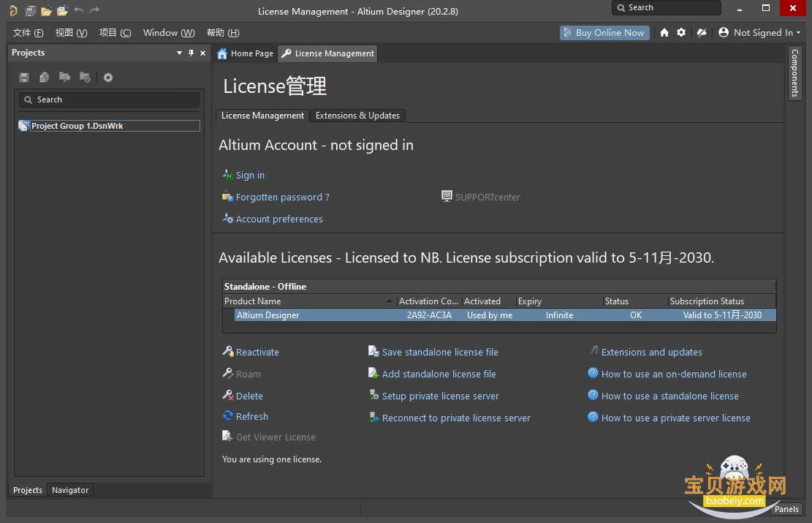Open preferences gear icon in top bar

tap(681, 33)
